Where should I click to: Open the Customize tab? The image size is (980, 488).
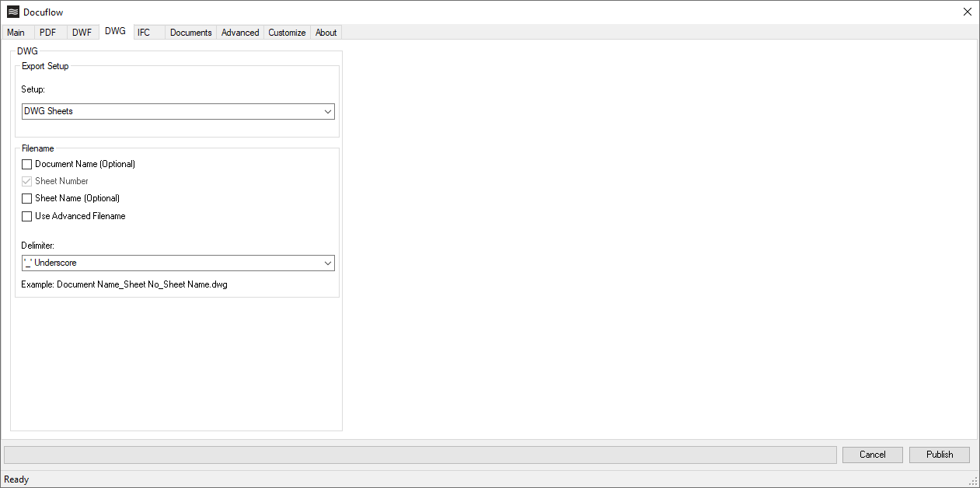point(286,32)
